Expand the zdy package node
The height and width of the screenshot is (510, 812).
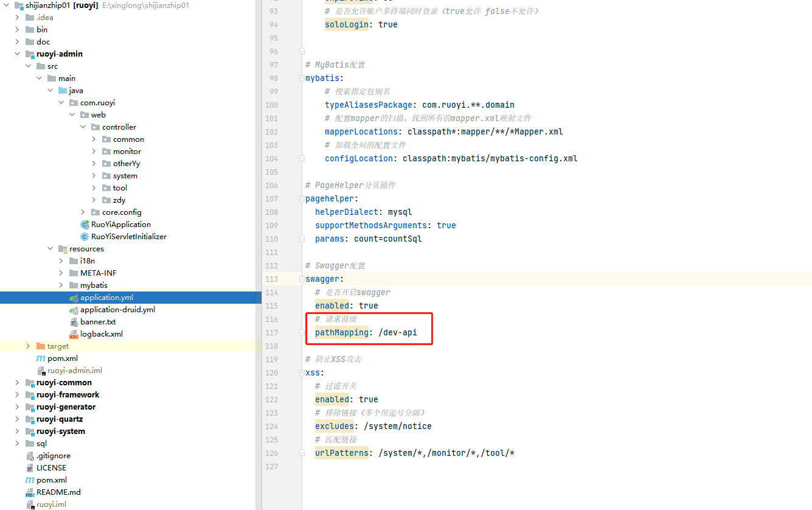point(94,200)
